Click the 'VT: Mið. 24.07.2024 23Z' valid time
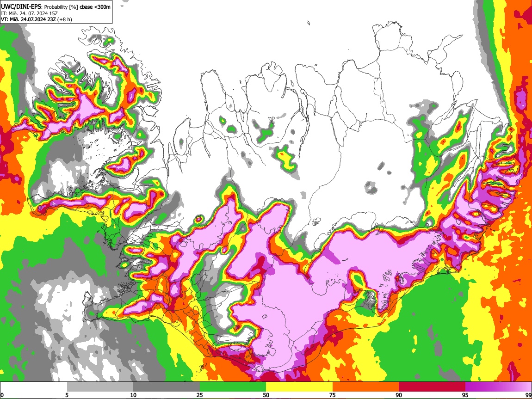 pyautogui.click(x=28, y=19)
